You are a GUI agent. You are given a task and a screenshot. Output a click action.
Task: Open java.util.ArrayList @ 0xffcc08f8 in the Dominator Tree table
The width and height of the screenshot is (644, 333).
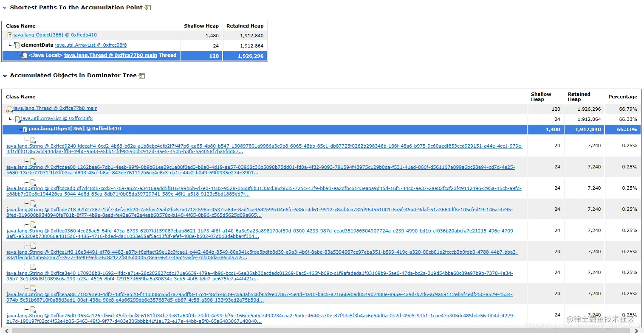pos(56,118)
